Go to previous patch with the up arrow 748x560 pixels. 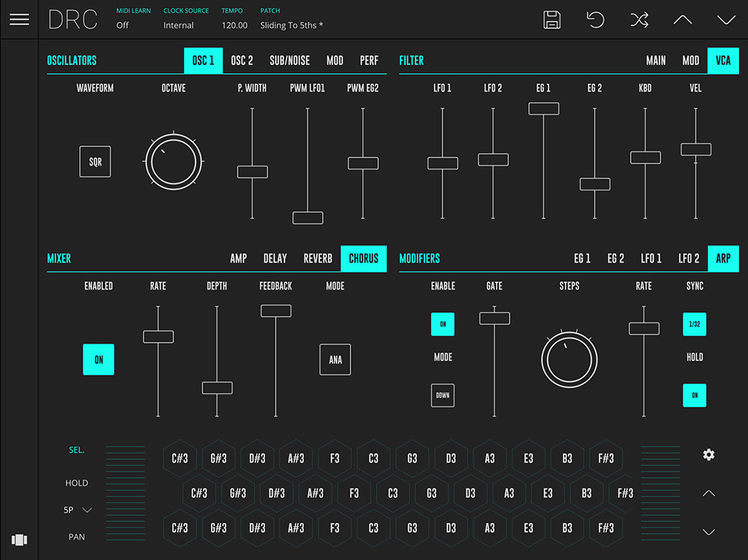(x=681, y=19)
